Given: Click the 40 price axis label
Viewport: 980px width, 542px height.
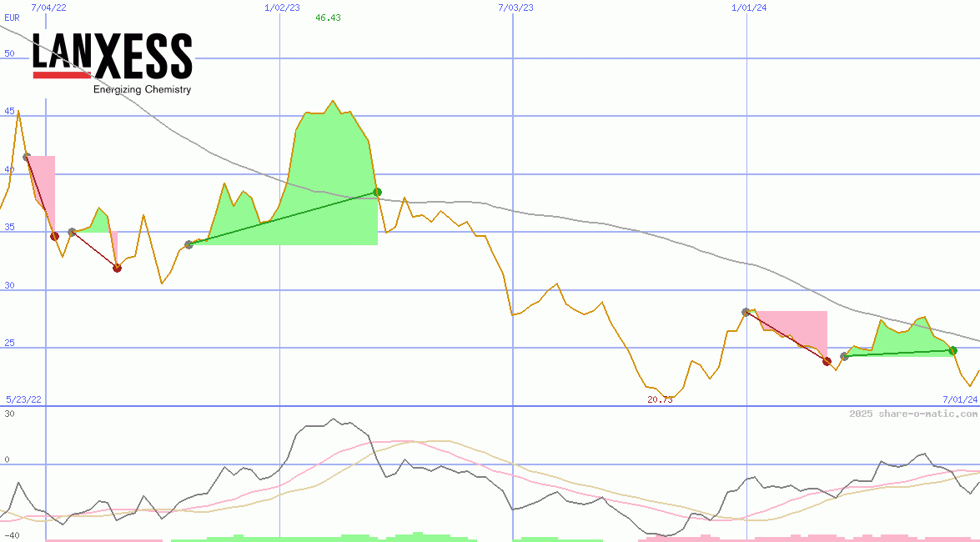Looking at the screenshot, I should pyautogui.click(x=9, y=169).
